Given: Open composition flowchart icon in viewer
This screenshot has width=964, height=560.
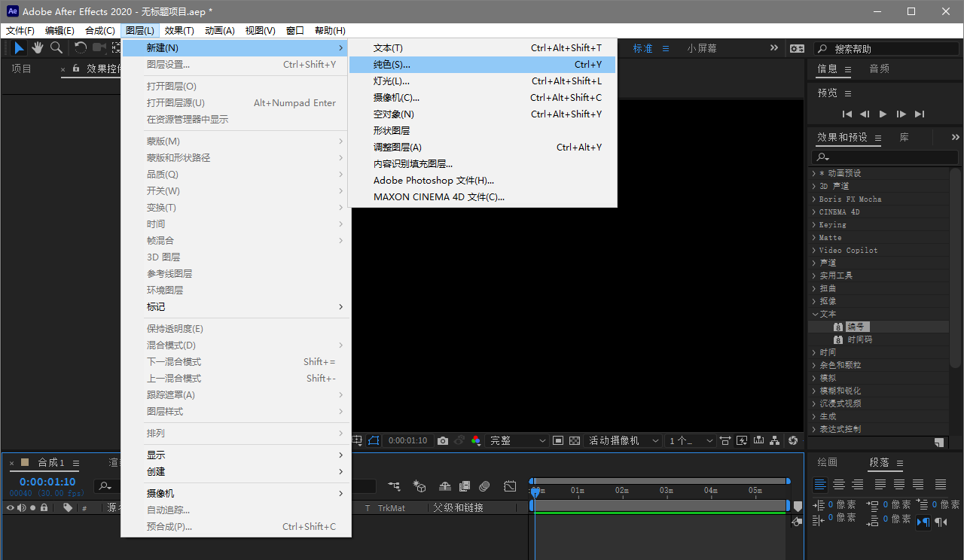Looking at the screenshot, I should [775, 440].
